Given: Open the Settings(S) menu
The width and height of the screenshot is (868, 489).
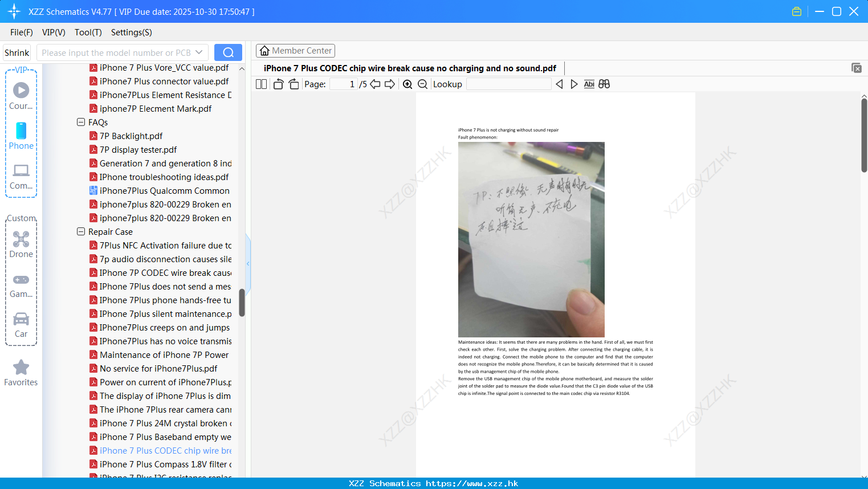Looking at the screenshot, I should click(132, 32).
